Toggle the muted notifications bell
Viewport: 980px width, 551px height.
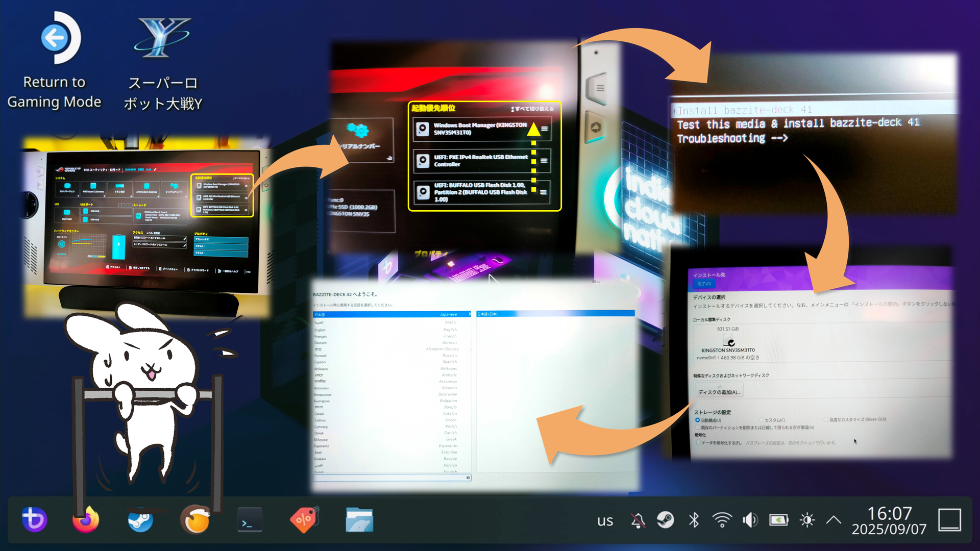click(x=638, y=520)
